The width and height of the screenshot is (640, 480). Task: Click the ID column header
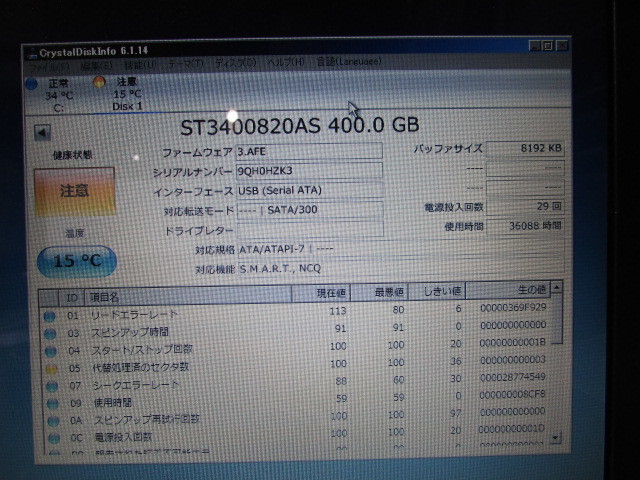(x=72, y=298)
